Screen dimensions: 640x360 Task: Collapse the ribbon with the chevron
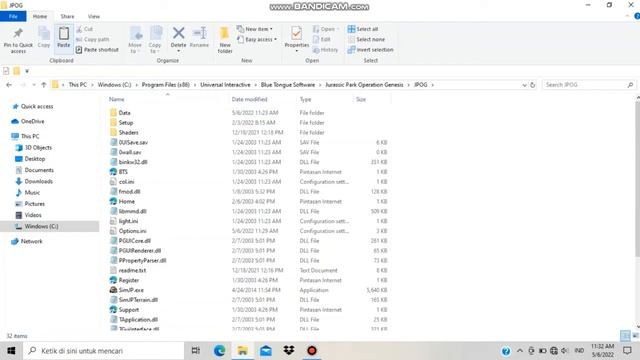pos(627,16)
